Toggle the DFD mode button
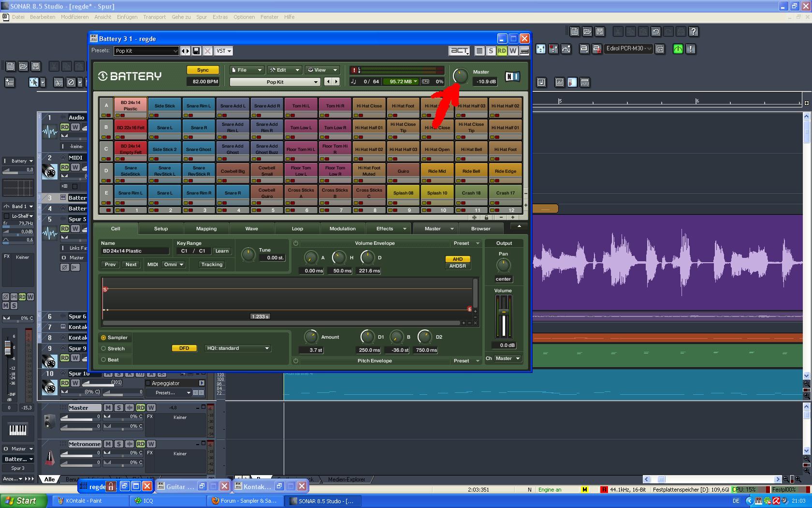 tap(184, 348)
